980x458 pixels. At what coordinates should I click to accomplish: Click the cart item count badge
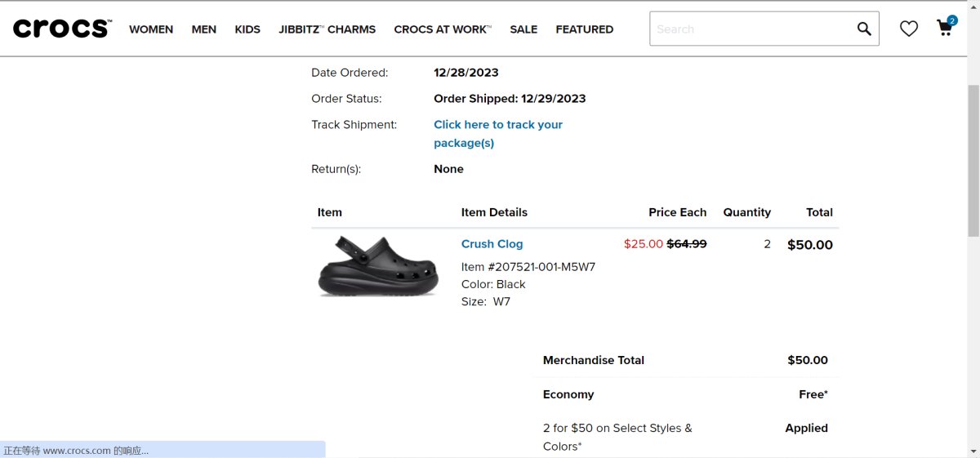point(952,20)
